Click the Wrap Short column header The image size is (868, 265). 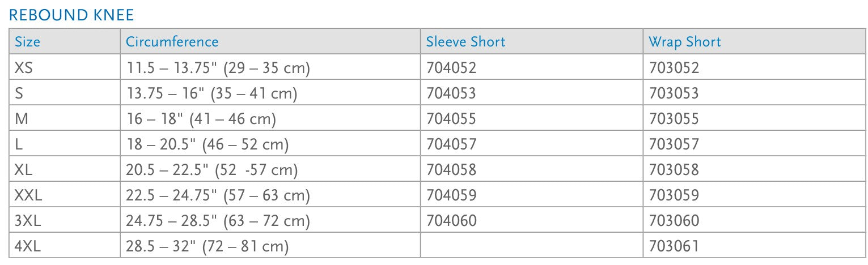[x=685, y=42]
